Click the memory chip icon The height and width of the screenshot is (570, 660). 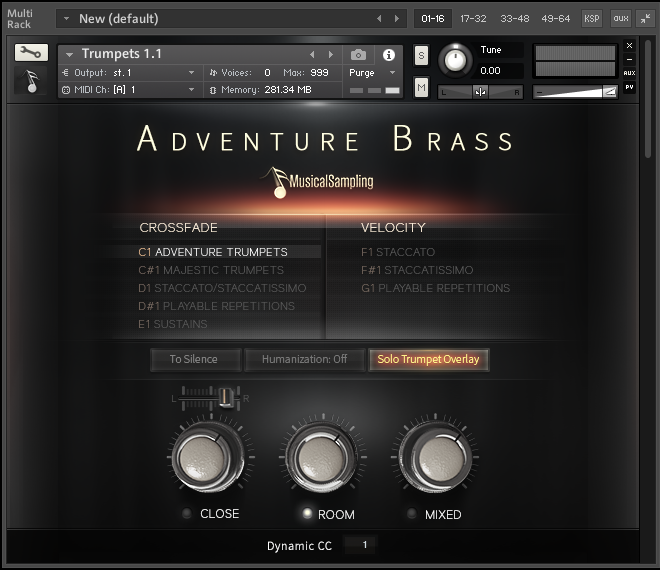click(x=213, y=90)
